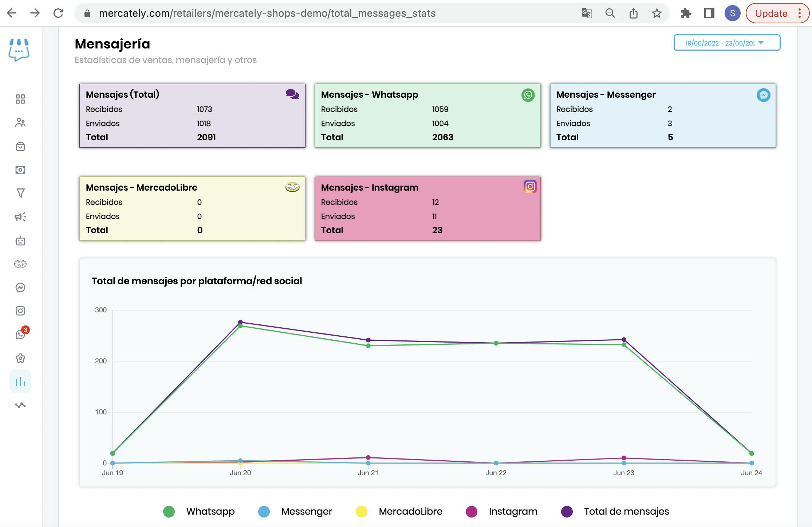The image size is (812, 527).
Task: Click chart title Total de mensajes por plataforma/red social
Action: (197, 281)
